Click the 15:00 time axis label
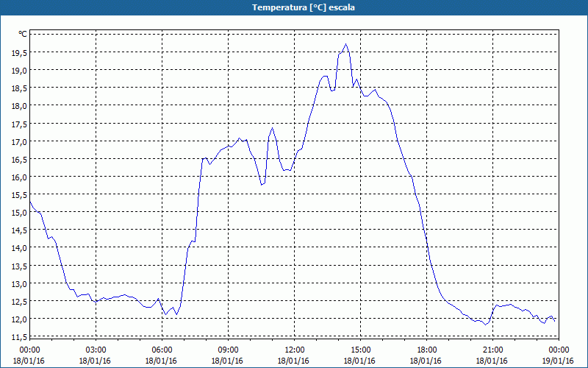Viewport: 588px width, 368px height. tap(360, 350)
